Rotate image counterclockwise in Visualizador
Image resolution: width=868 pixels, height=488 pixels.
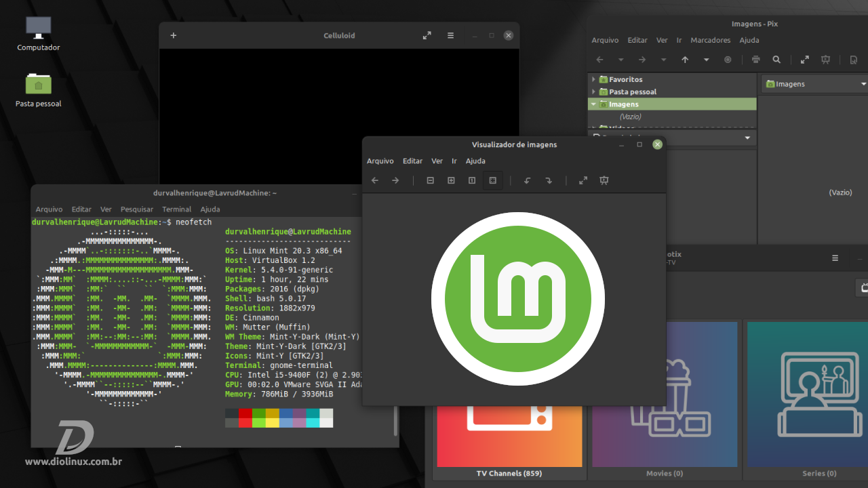[x=528, y=180]
